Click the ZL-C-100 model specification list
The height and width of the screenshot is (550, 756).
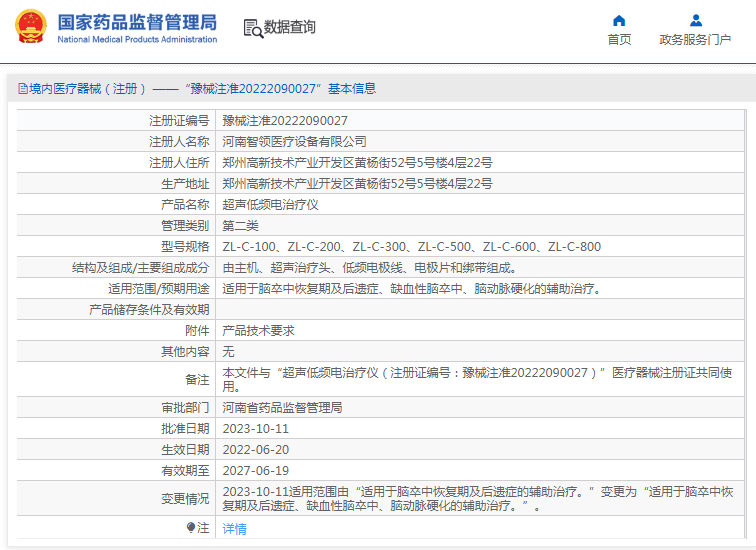[412, 247]
